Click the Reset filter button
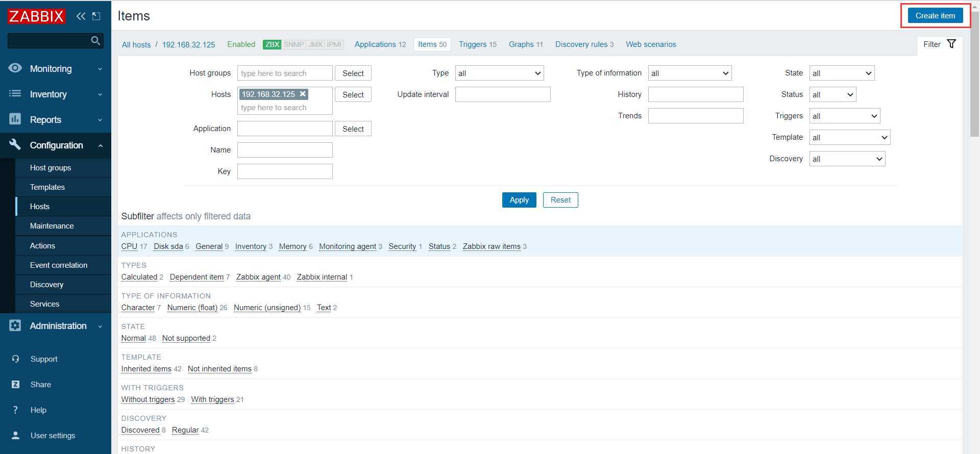This screenshot has height=454, width=980. [560, 200]
